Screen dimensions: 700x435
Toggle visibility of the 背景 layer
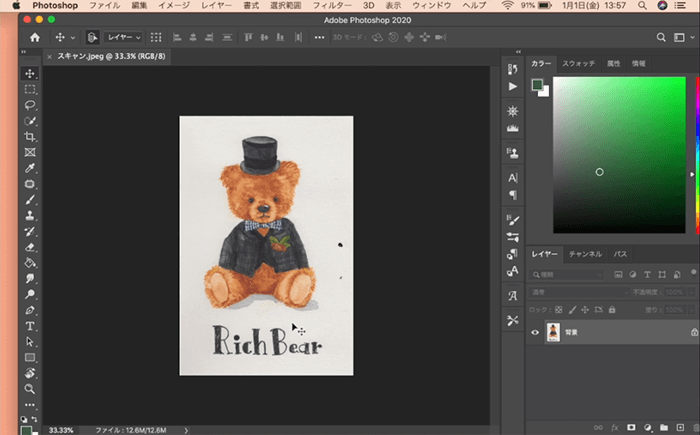[x=535, y=332]
